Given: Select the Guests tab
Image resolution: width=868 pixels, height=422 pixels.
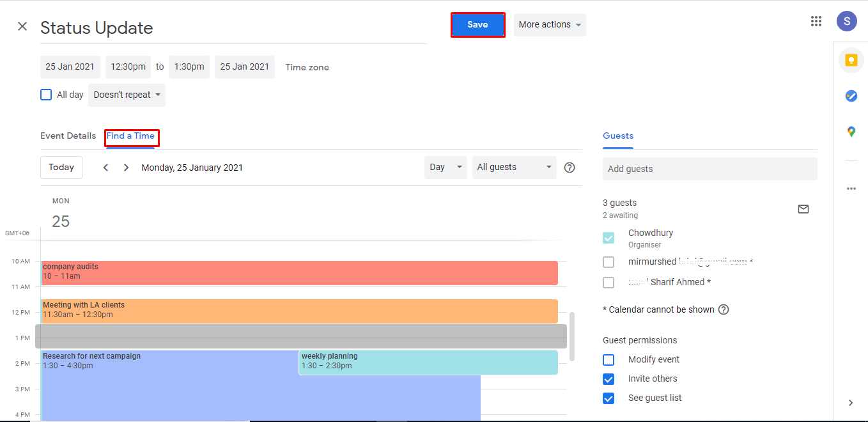Looking at the screenshot, I should click(x=618, y=136).
